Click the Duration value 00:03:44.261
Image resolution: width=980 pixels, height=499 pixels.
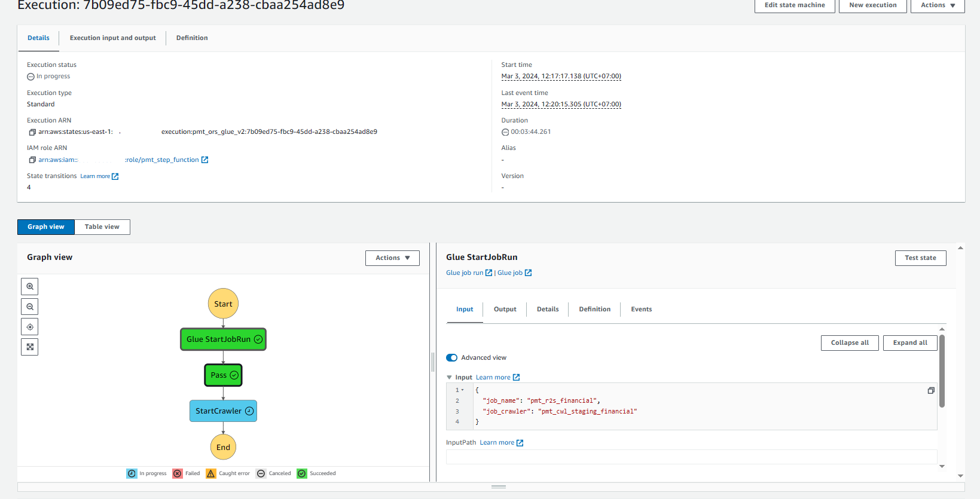tap(530, 132)
